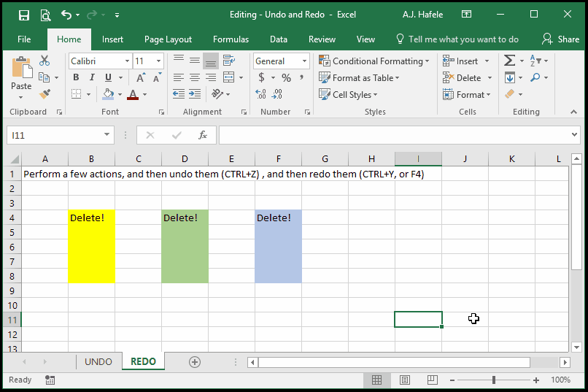The image size is (588, 392).
Task: Click the Share button
Action: click(x=560, y=39)
